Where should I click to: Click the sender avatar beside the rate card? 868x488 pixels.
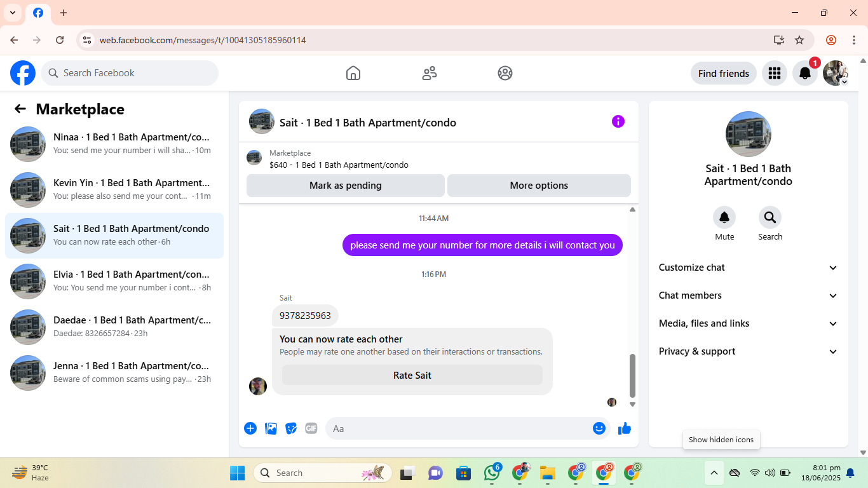click(x=258, y=386)
